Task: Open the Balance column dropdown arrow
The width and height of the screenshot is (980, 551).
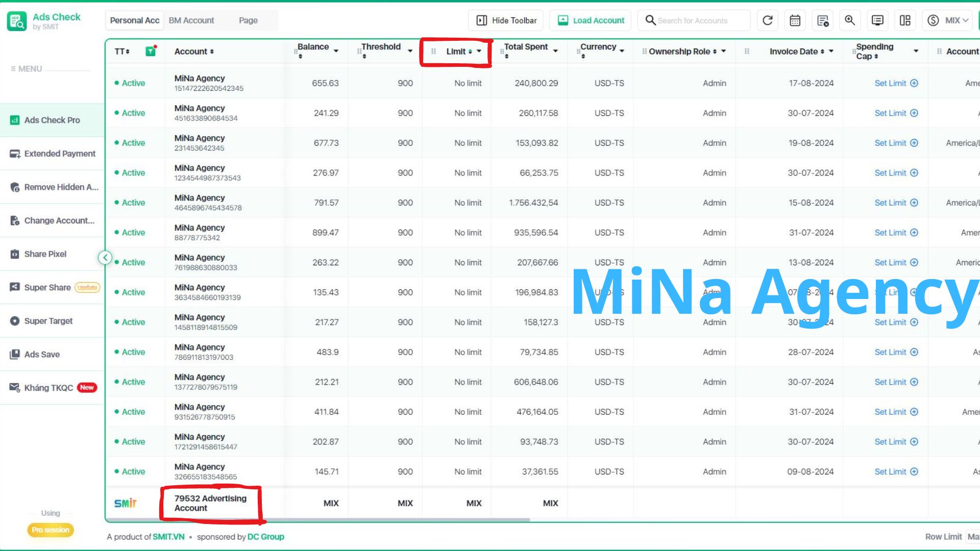Action: 336,51
